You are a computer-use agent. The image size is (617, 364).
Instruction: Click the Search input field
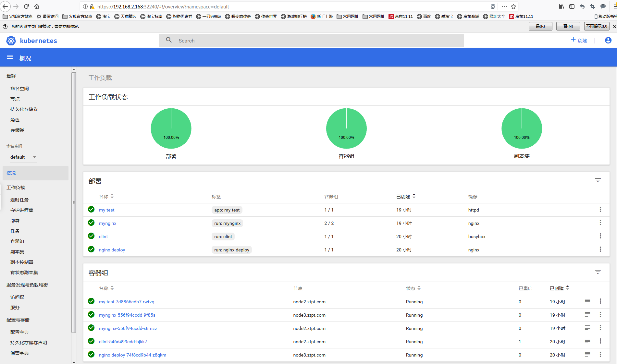[x=311, y=41]
